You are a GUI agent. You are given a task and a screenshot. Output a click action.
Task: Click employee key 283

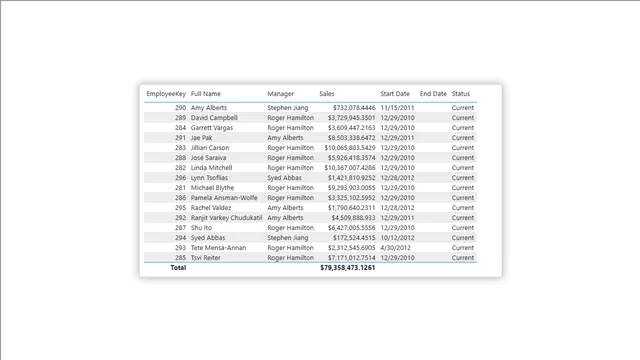[x=180, y=148]
